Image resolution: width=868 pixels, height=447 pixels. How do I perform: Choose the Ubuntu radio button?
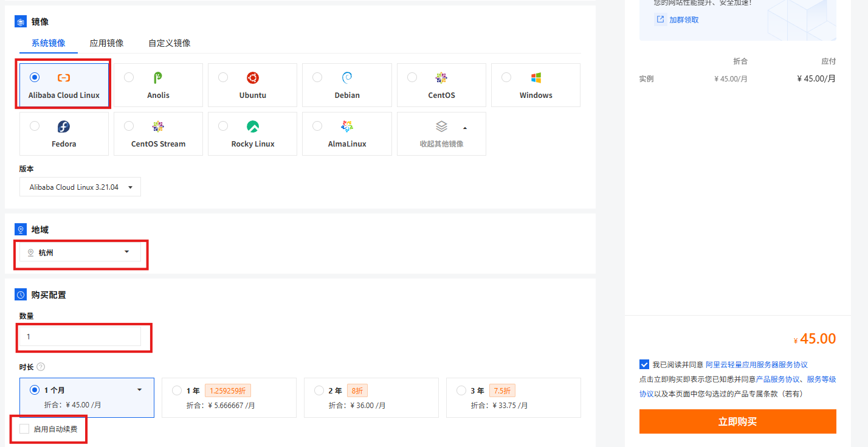click(223, 77)
